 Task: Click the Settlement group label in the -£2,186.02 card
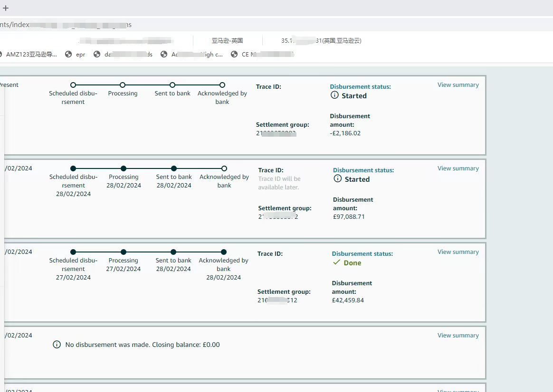pyautogui.click(x=283, y=125)
